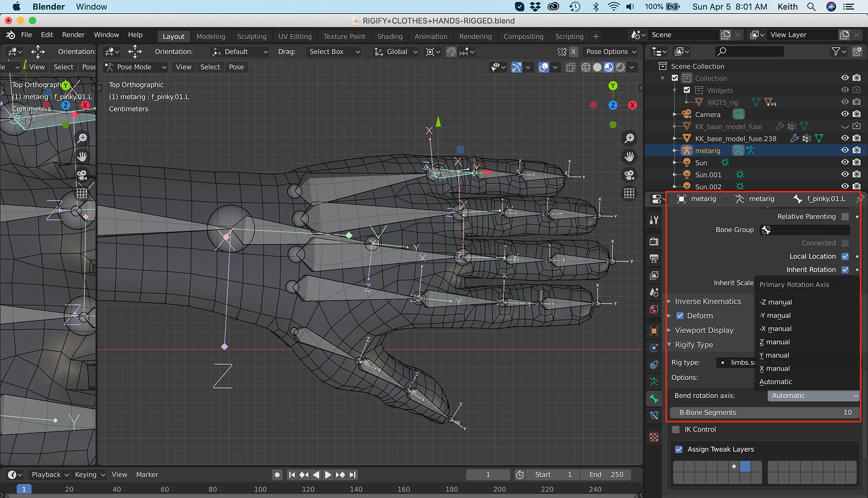Select wireframe viewport shading
This screenshot has height=498, width=868.
pyautogui.click(x=585, y=67)
